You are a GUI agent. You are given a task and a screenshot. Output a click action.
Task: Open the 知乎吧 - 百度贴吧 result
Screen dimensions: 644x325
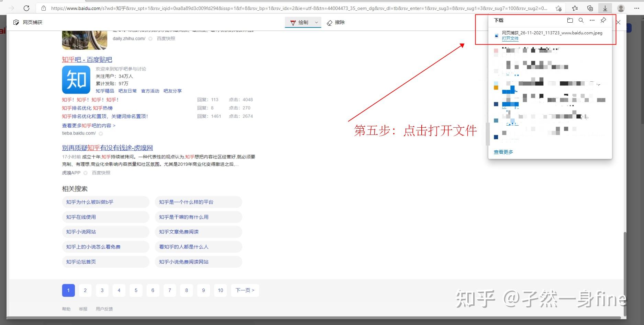[87, 59]
